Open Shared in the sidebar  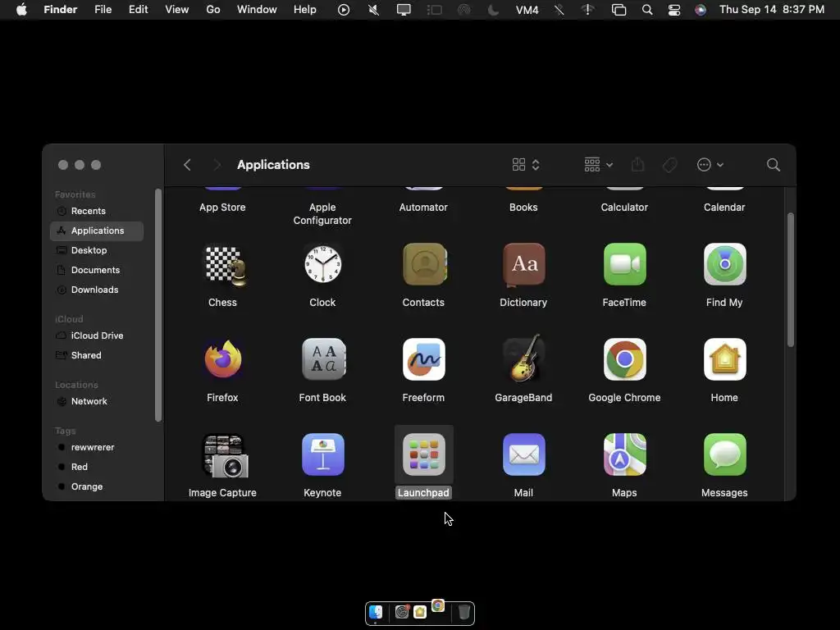pos(97,356)
